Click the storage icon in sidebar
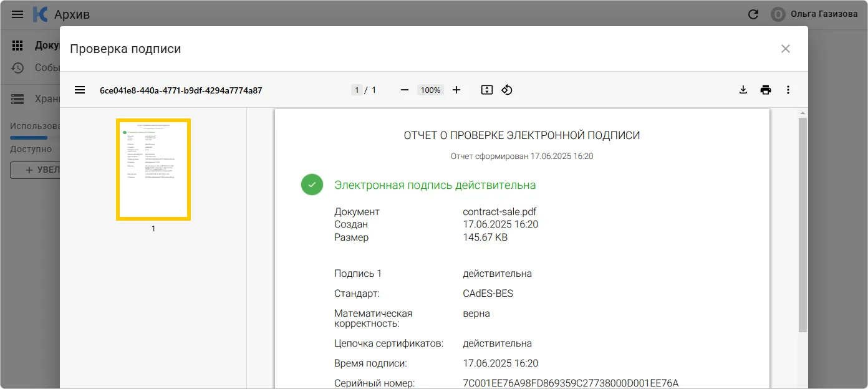This screenshot has width=868, height=389. (x=17, y=98)
